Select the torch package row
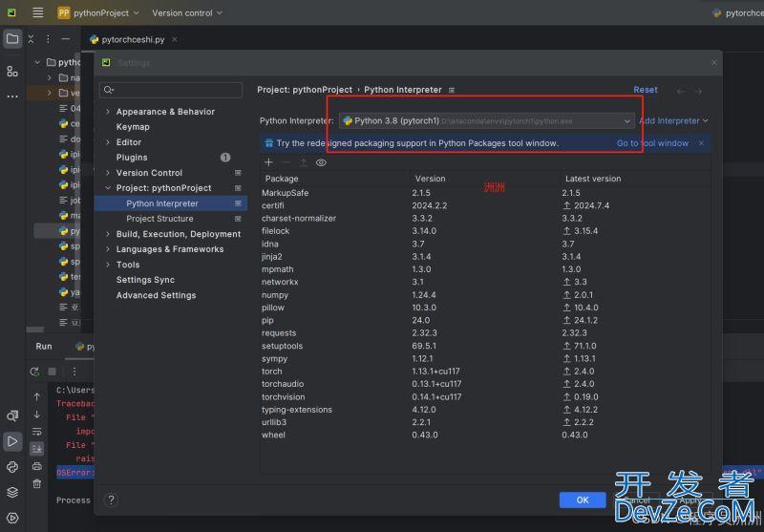This screenshot has width=764, height=532. 485,372
